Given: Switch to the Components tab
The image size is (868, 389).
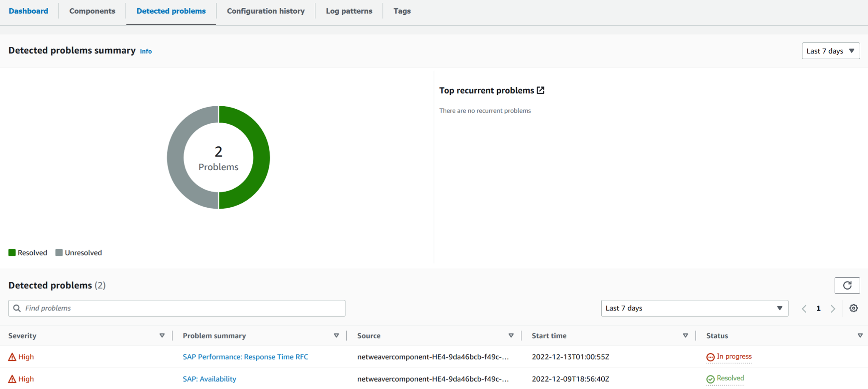Looking at the screenshot, I should 92,11.
